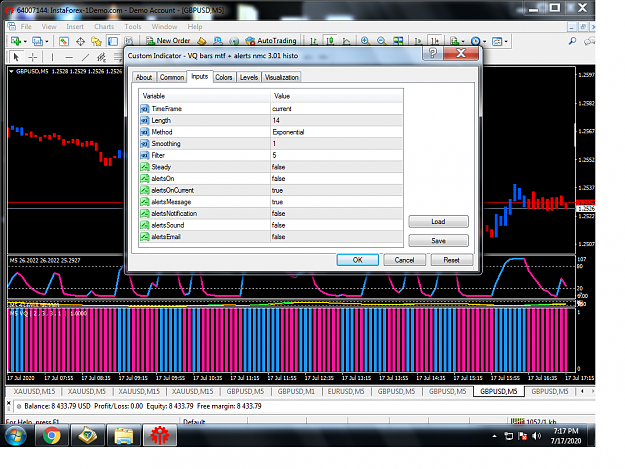This screenshot has width=625, height=469.
Task: Toggle the Auto Scroll chart icon
Action: click(x=418, y=41)
